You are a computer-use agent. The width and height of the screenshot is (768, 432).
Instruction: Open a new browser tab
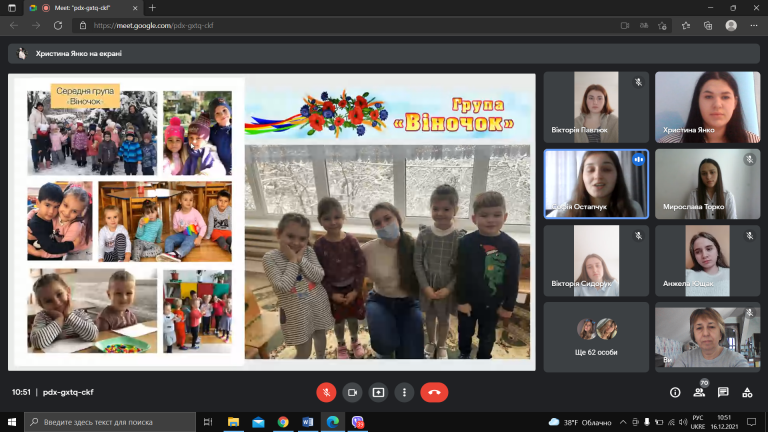[x=152, y=8]
